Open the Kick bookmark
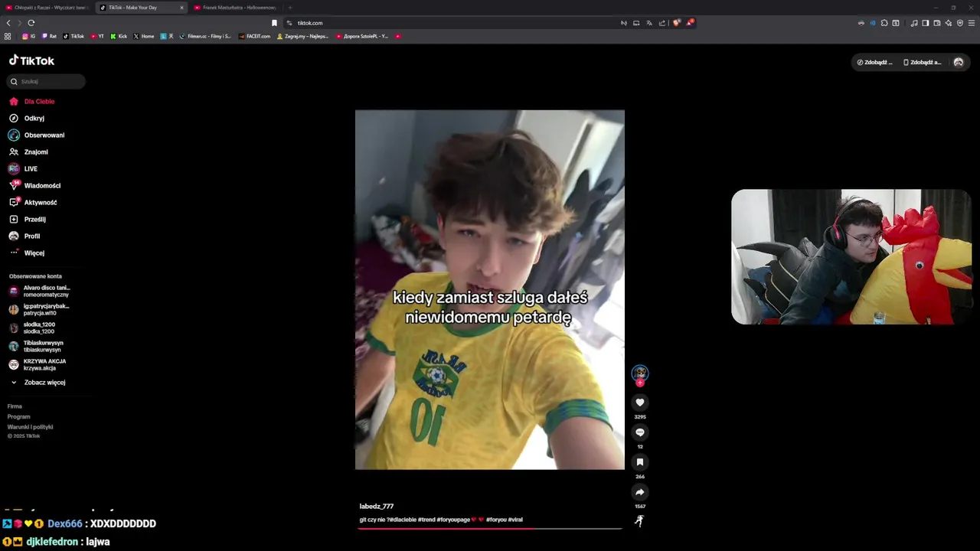Screen dimensions: 980x551 coord(119,36)
